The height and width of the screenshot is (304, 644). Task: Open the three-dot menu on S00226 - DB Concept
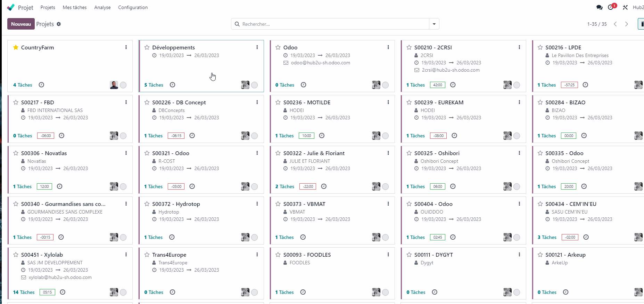point(257,102)
